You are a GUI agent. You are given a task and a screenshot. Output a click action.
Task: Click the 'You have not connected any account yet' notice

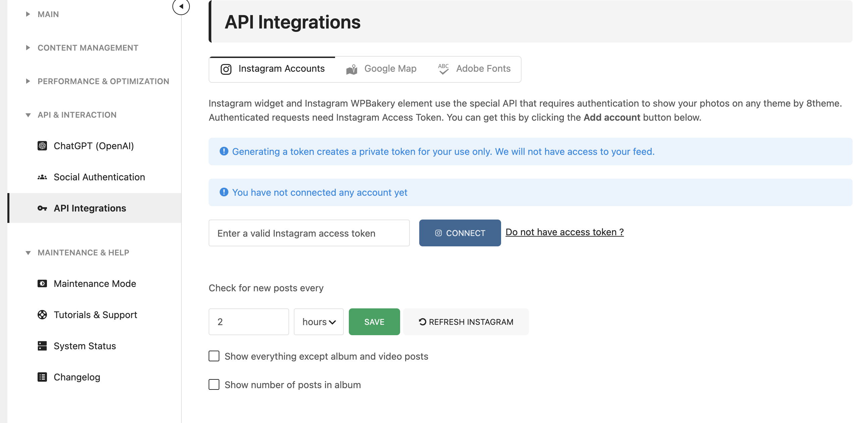click(x=530, y=192)
